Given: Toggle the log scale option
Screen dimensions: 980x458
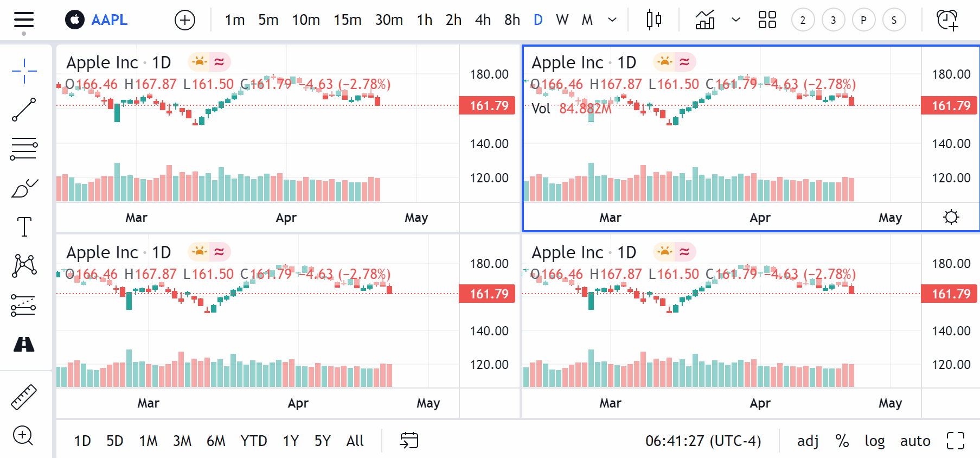Looking at the screenshot, I should [874, 441].
